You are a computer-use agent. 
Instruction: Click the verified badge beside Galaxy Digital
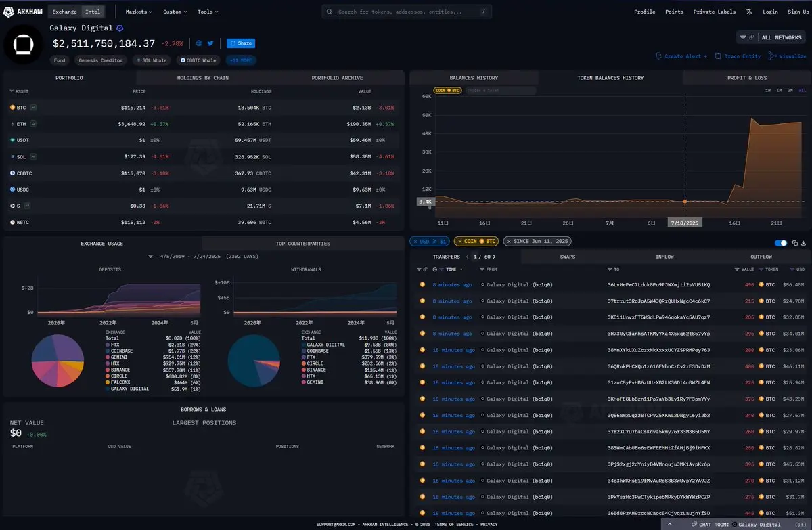coord(120,28)
